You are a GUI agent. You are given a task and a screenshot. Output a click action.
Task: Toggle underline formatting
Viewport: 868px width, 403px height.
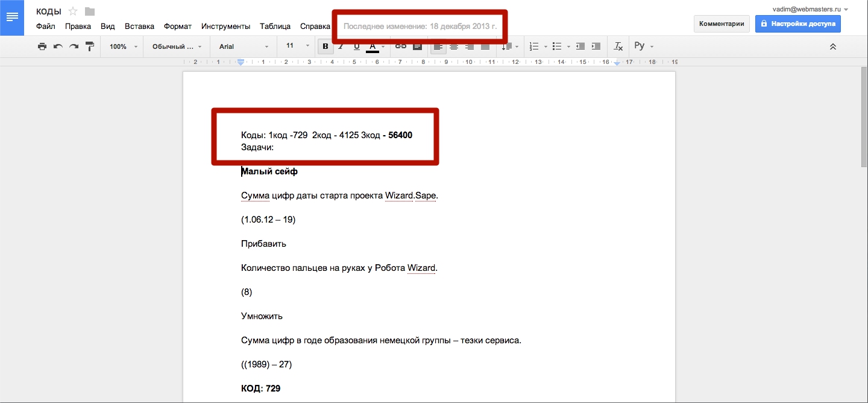pos(356,46)
